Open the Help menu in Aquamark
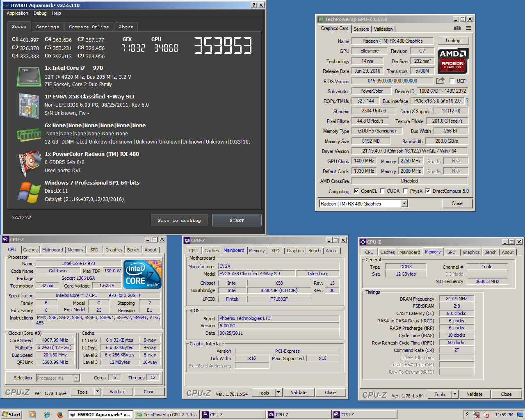This screenshot has height=420, width=525. tap(56, 13)
